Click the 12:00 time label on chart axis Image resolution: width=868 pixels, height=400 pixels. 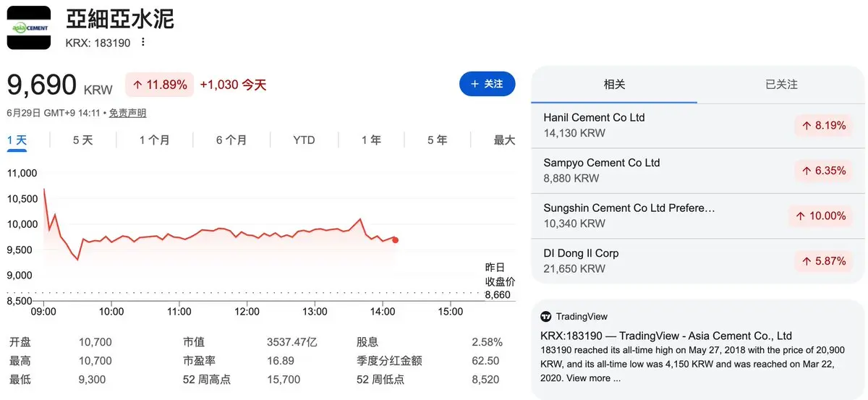(247, 312)
